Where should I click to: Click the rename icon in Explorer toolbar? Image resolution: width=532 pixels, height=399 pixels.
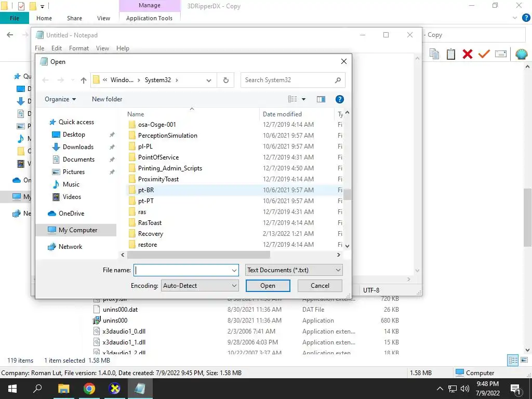tap(500, 54)
